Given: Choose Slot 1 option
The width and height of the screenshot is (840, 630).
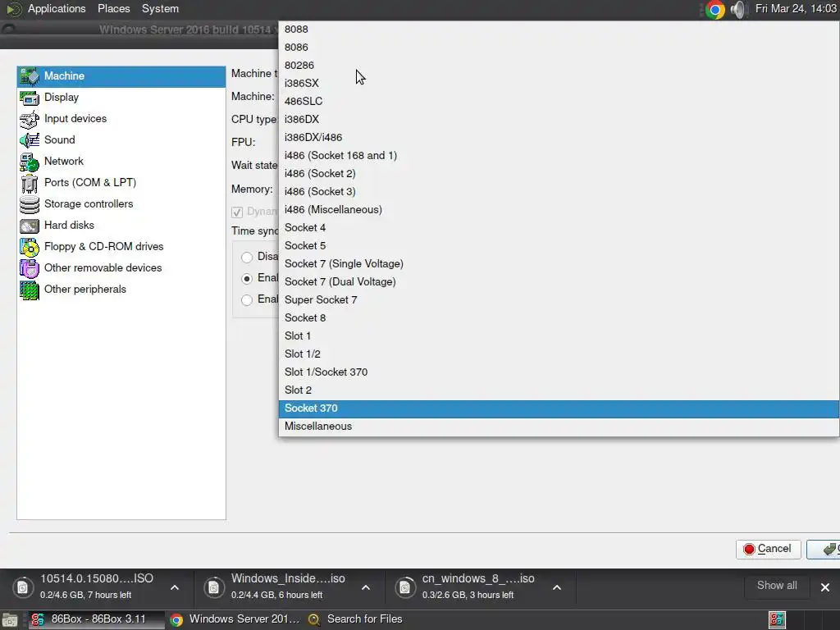Looking at the screenshot, I should 559,336.
